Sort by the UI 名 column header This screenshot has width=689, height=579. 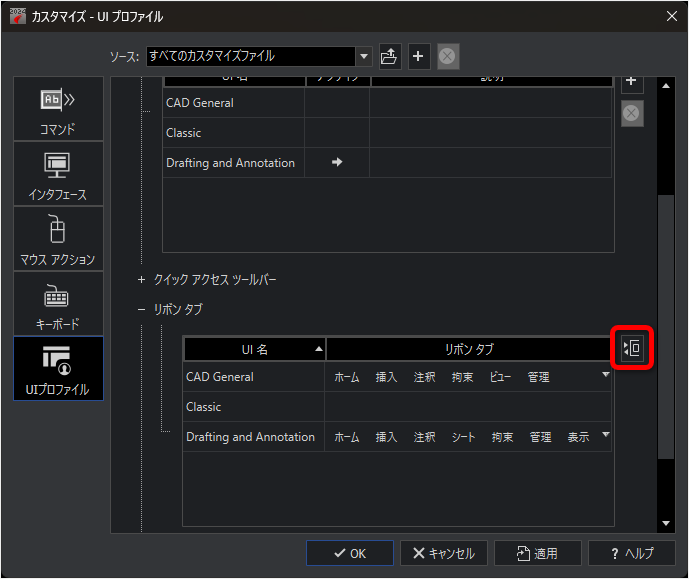[255, 349]
